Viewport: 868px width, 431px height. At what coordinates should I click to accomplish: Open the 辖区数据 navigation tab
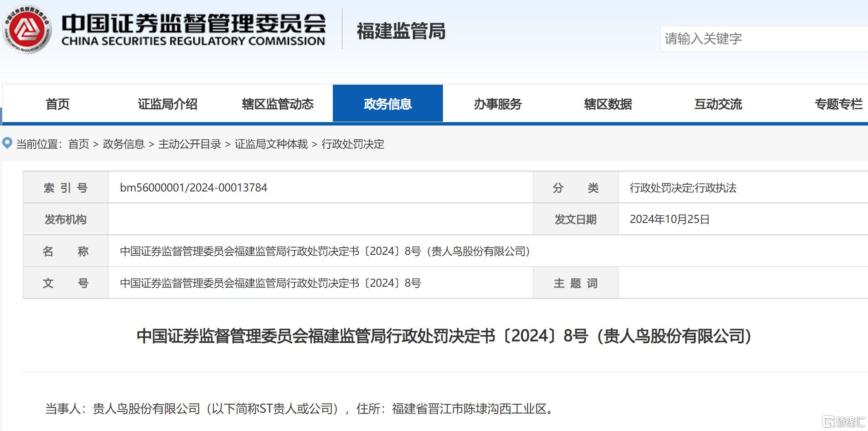point(608,104)
